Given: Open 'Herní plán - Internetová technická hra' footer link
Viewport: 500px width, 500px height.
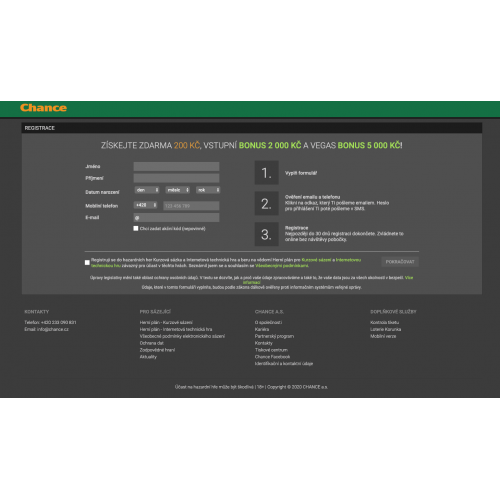Looking at the screenshot, I should [176, 329].
